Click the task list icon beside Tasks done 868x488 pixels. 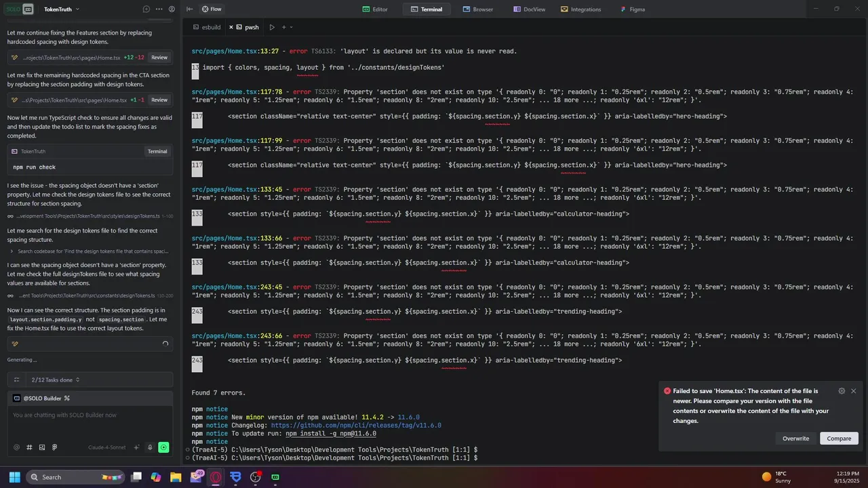17,380
